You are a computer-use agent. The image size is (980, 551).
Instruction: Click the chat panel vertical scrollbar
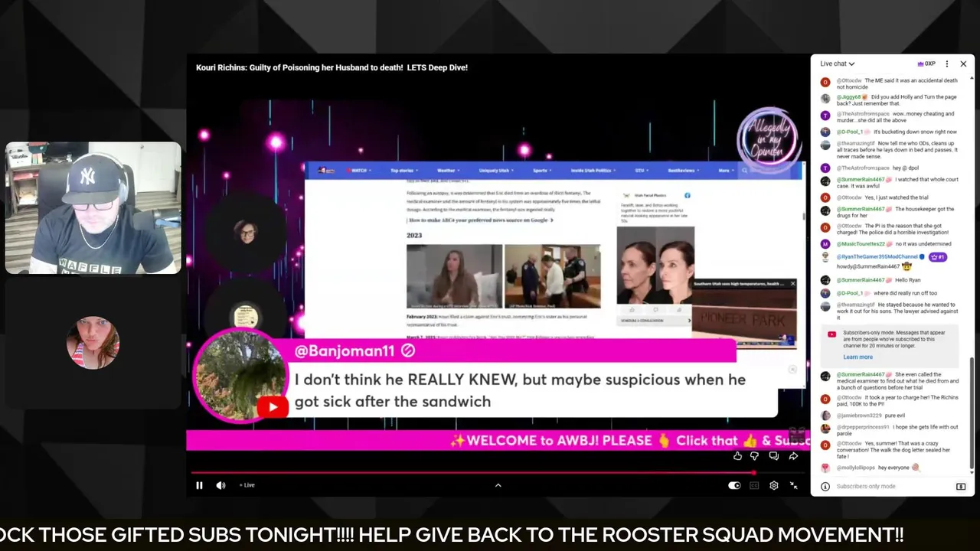[972, 412]
